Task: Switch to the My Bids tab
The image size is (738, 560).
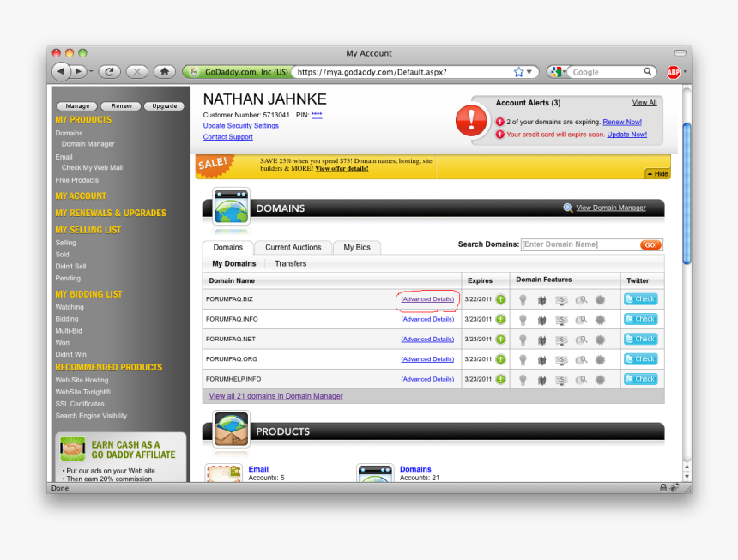Action: pyautogui.click(x=357, y=247)
